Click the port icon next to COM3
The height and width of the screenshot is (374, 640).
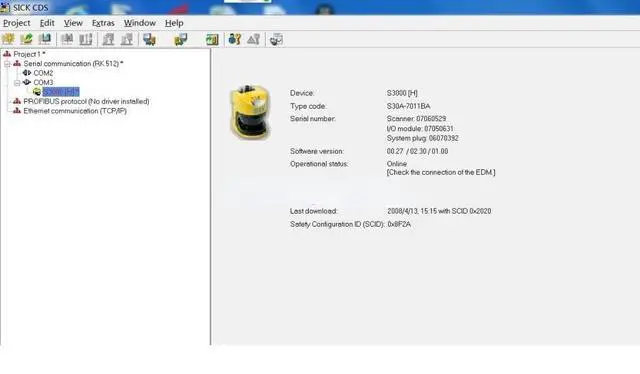[x=27, y=82]
